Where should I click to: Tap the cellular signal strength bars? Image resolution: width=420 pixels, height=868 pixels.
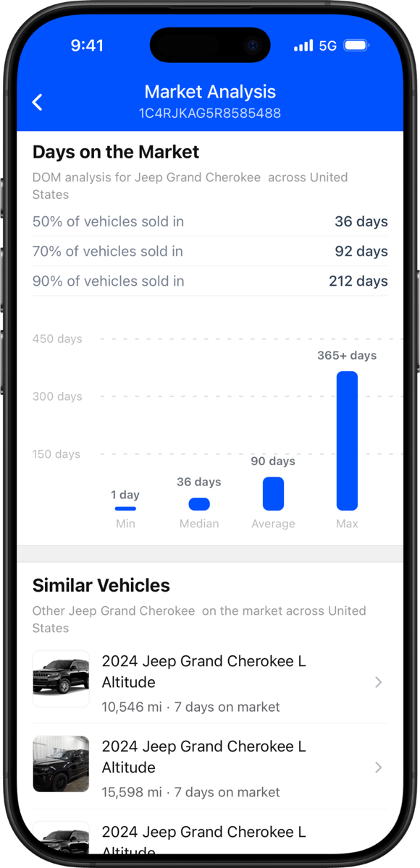(x=303, y=45)
